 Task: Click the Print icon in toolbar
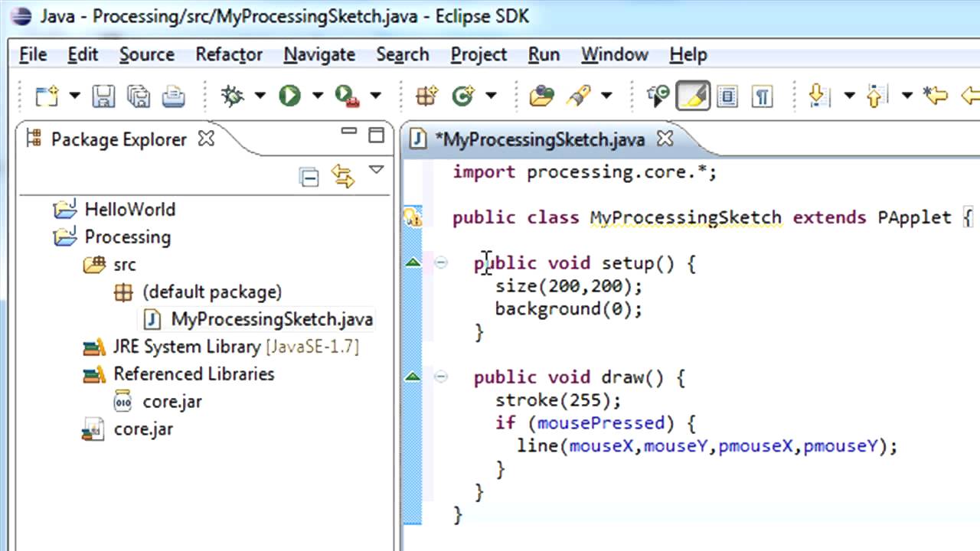pos(174,96)
